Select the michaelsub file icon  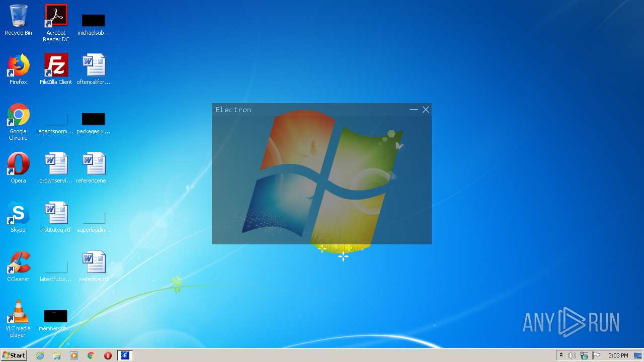coord(94,25)
